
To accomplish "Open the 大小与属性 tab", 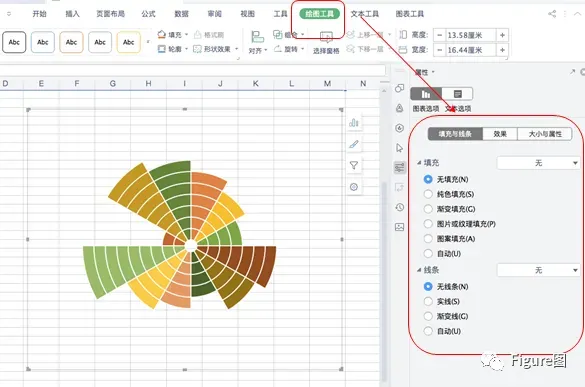I will [x=545, y=134].
